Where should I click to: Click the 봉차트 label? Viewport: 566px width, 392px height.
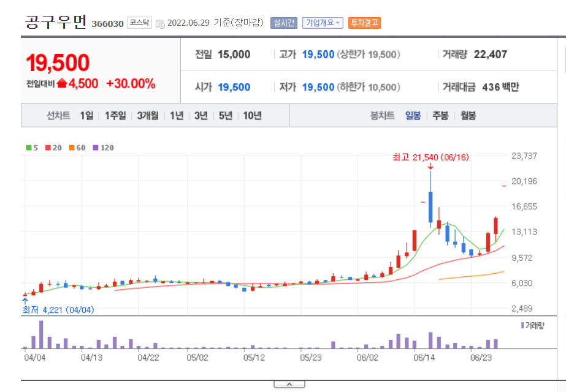pyautogui.click(x=382, y=116)
